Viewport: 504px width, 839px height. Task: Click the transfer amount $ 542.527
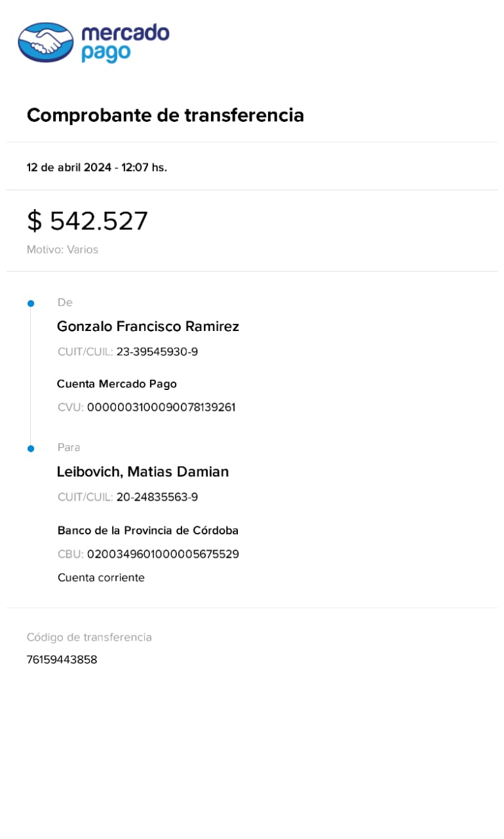87,221
